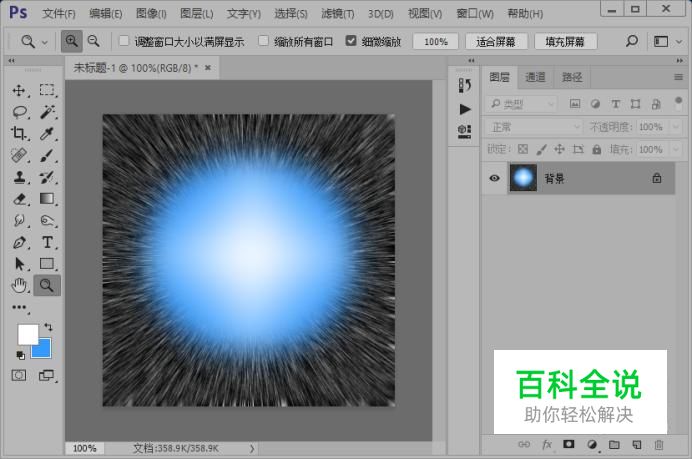Open the History panel icon

[x=464, y=85]
